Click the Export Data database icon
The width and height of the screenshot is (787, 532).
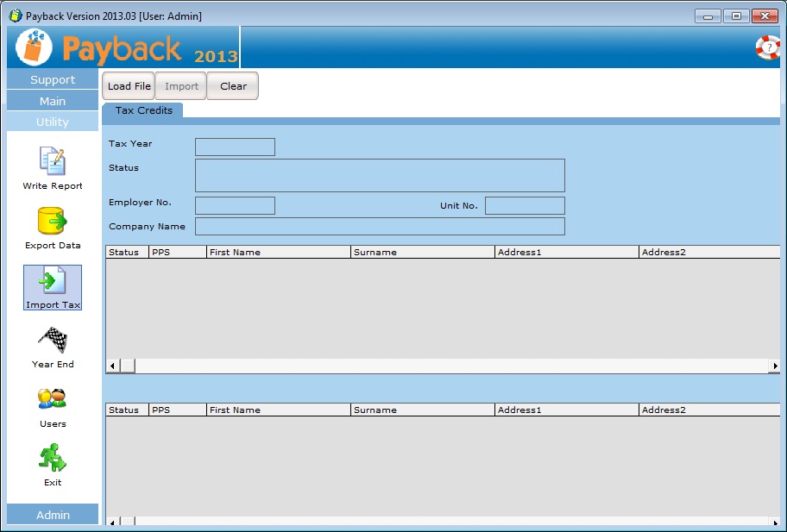[x=53, y=222]
